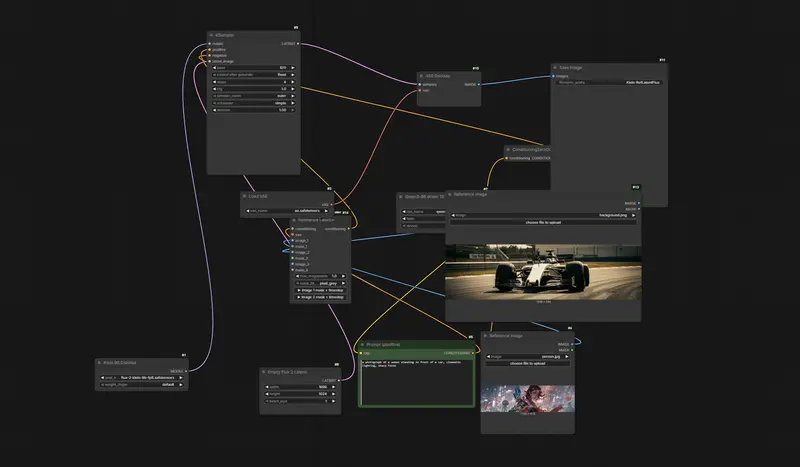Viewport: 800px width, 467px height.
Task: Collapse the ConditioningZeroOut node title dot
Action: click(508, 150)
